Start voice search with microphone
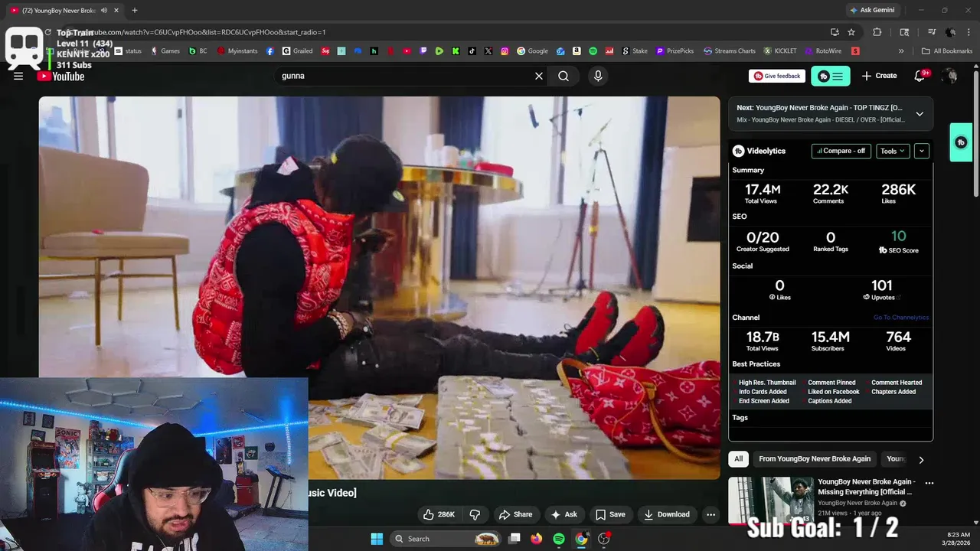Image resolution: width=980 pixels, height=551 pixels. tap(598, 76)
